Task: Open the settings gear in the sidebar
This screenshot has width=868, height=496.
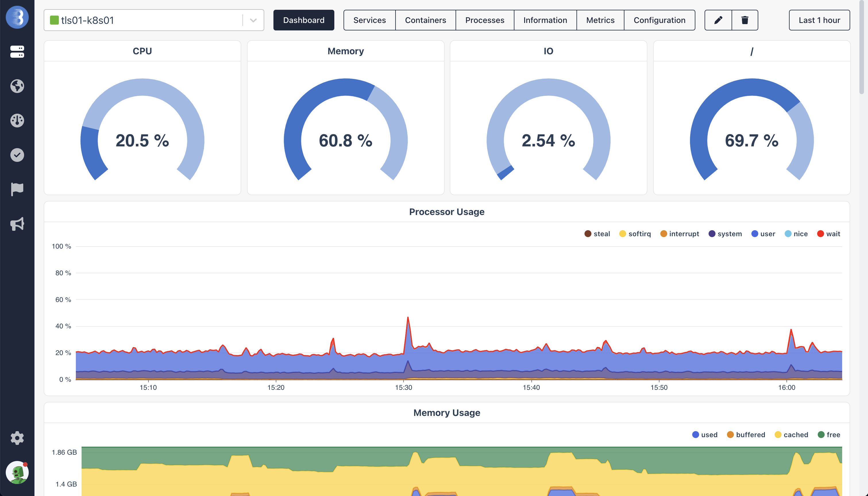Action: click(x=17, y=438)
